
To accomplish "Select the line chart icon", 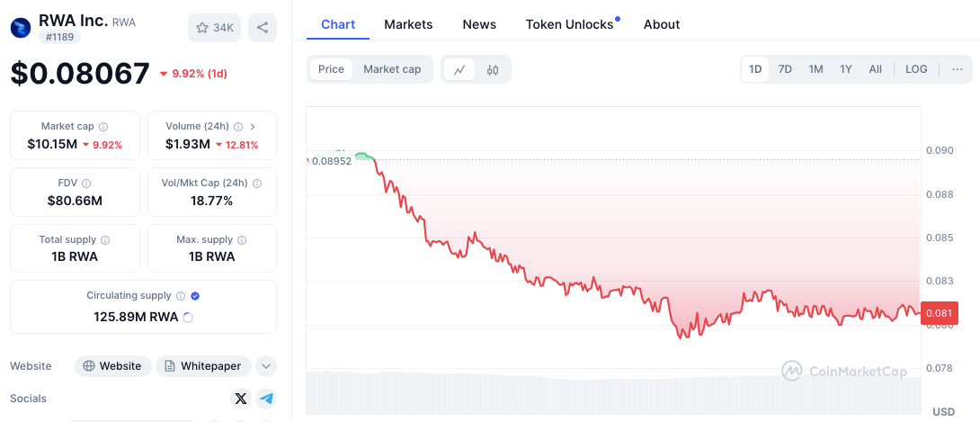I will click(x=459, y=69).
